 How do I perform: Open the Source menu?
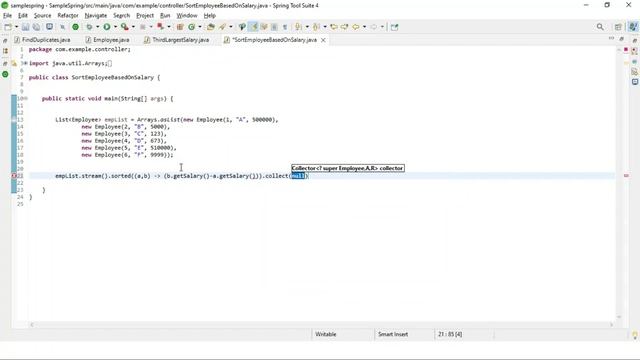click(x=42, y=16)
